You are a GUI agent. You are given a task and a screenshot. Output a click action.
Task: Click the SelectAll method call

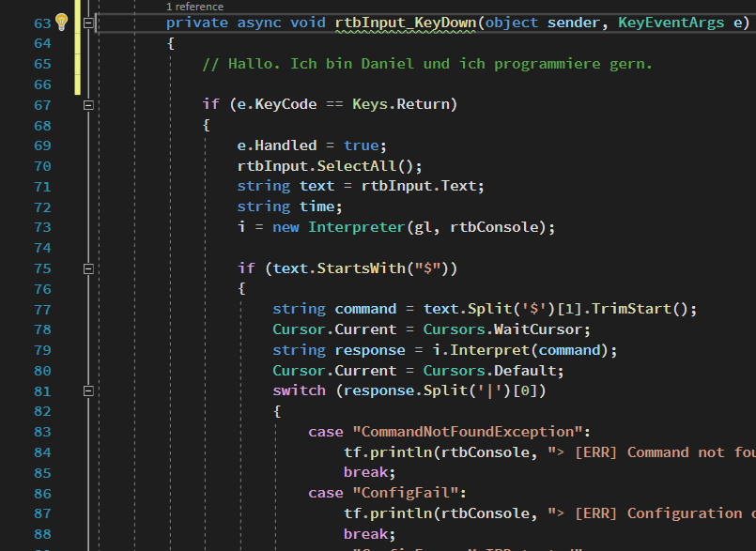358,166
